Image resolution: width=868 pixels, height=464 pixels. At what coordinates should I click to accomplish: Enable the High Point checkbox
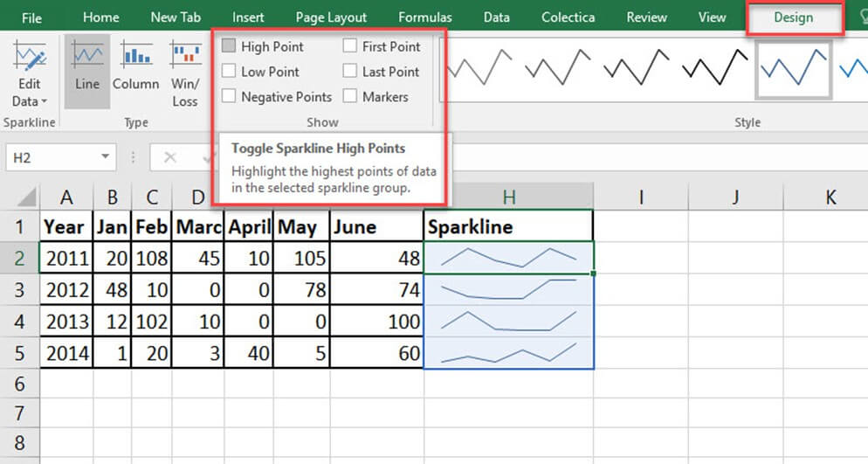tap(229, 46)
